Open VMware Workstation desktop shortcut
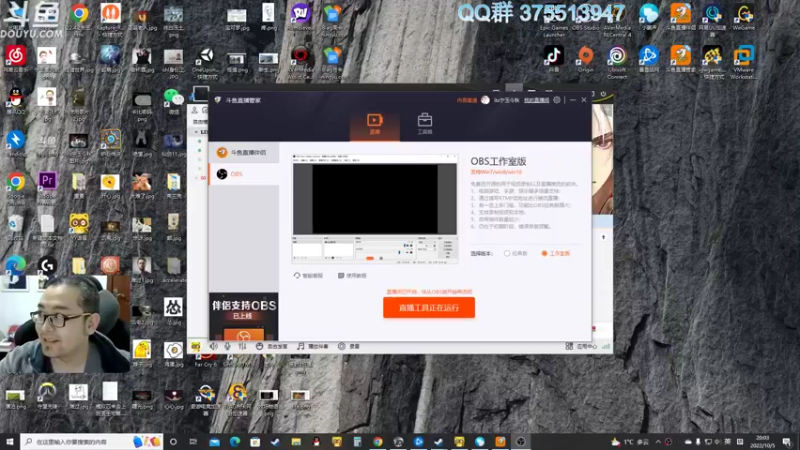Screen dimensions: 800x450 point(743,62)
